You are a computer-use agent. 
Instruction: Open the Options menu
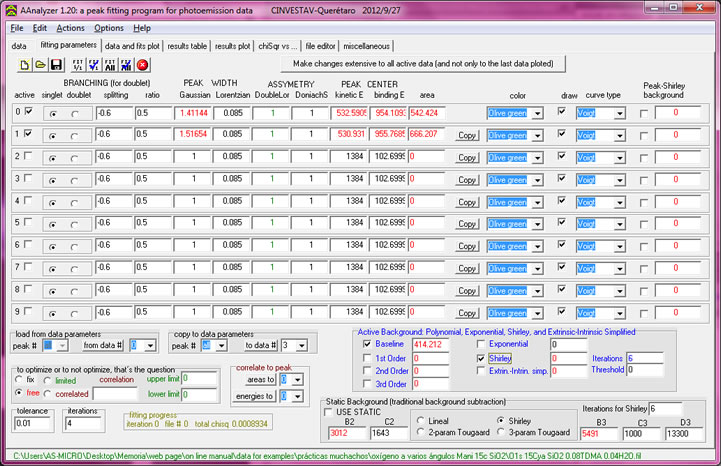[x=109, y=28]
